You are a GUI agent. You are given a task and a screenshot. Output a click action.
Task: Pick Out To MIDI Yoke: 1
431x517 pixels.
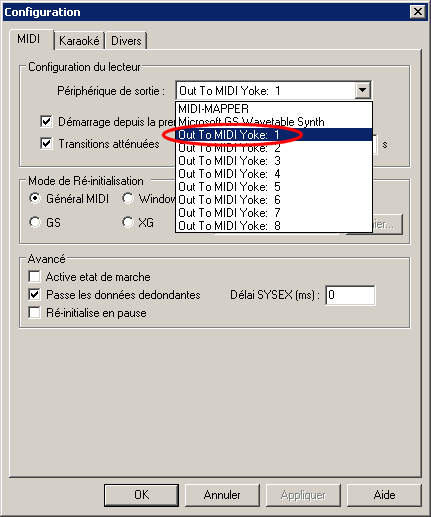click(x=274, y=135)
